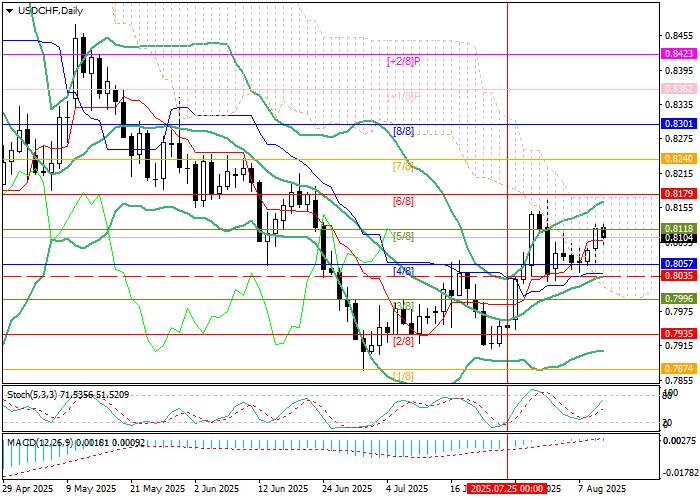The height and width of the screenshot is (500, 700).
Task: Click the 0.8335 price axis value
Action: (x=679, y=104)
